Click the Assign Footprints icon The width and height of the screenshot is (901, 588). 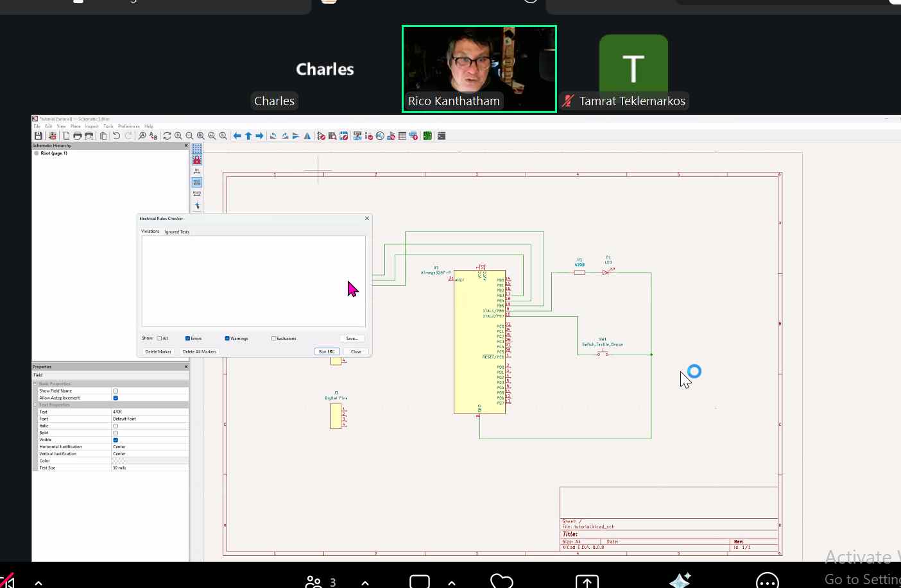point(391,136)
